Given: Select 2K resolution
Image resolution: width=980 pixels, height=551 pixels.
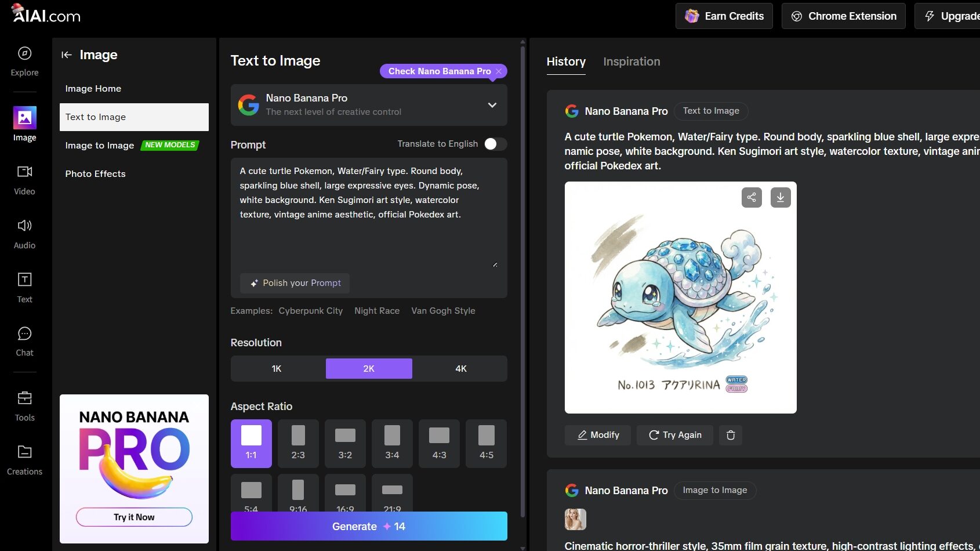Looking at the screenshot, I should click(369, 369).
